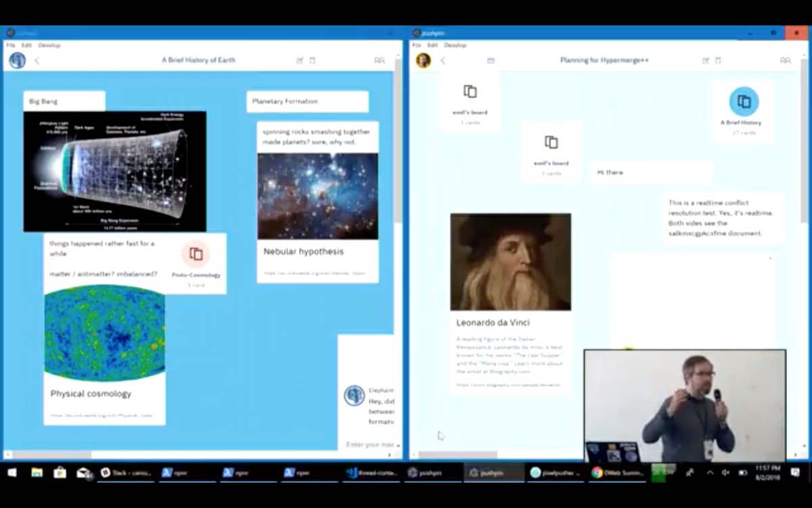Open Edit menu in right pushpin window
Viewport: 812px width, 508px height.
(432, 45)
